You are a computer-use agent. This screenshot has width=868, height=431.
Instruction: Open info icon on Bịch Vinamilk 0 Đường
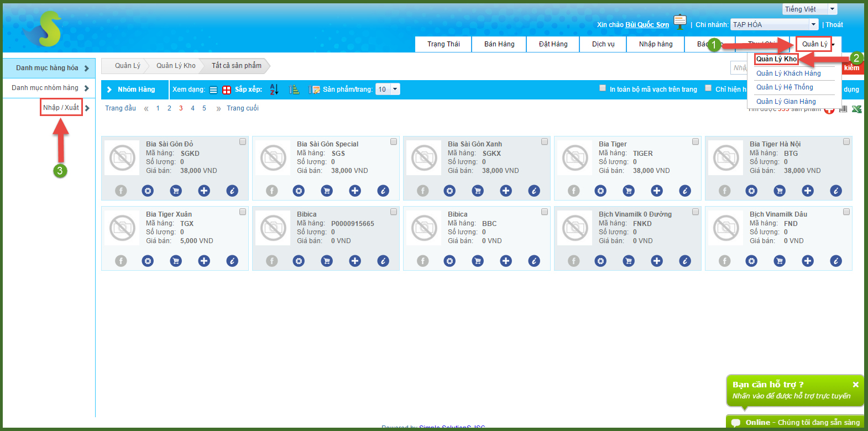685,261
